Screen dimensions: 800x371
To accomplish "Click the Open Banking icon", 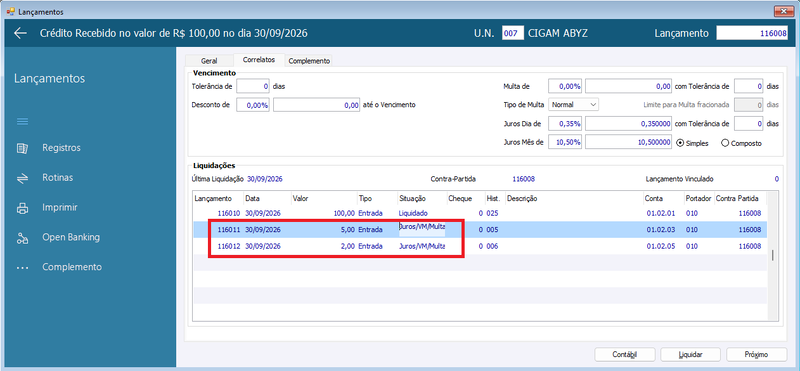I will click(x=22, y=238).
